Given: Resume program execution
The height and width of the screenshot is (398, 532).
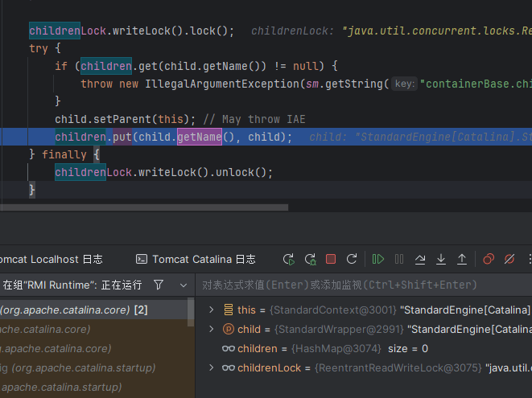Looking at the screenshot, I should coord(377,259).
